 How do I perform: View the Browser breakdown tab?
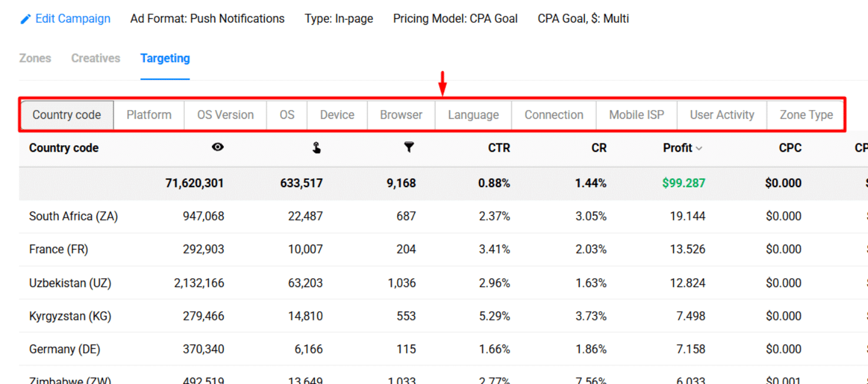tap(401, 115)
